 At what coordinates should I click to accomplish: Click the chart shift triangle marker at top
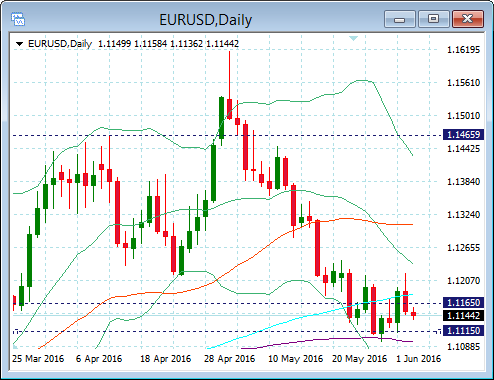[353, 39]
